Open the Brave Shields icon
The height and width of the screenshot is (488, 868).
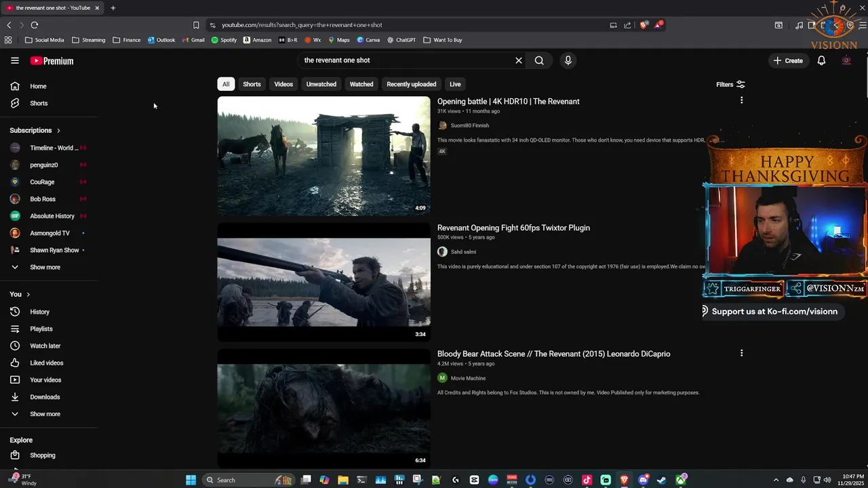coord(644,25)
